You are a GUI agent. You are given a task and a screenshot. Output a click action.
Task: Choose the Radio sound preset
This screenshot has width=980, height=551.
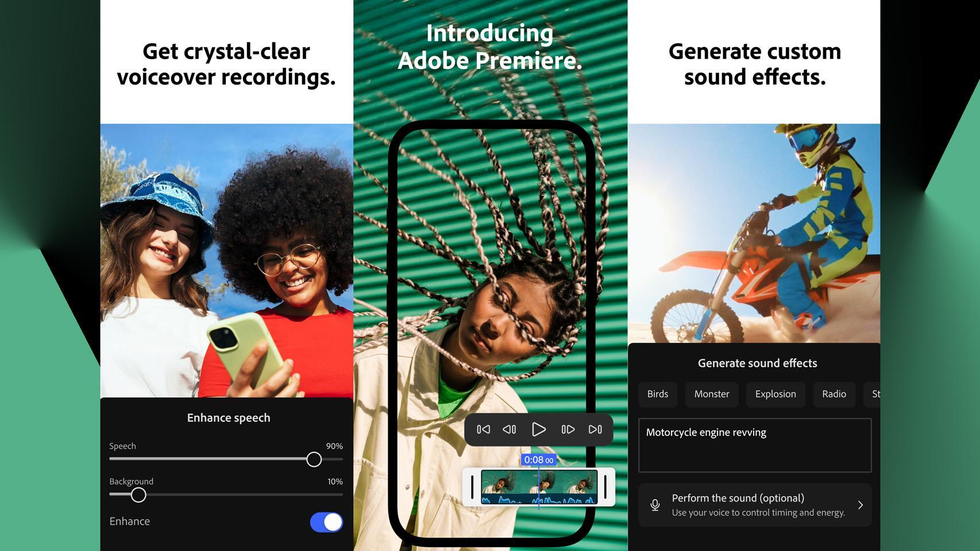pyautogui.click(x=834, y=394)
